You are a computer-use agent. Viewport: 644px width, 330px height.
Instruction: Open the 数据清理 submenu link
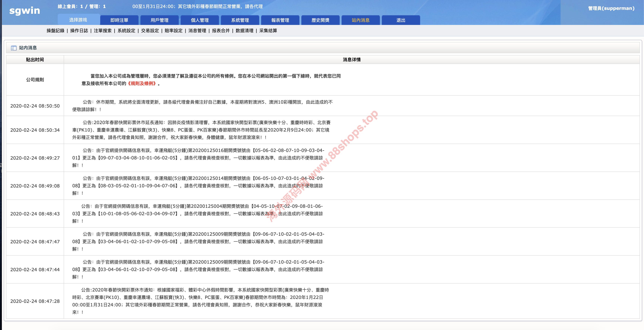(245, 31)
